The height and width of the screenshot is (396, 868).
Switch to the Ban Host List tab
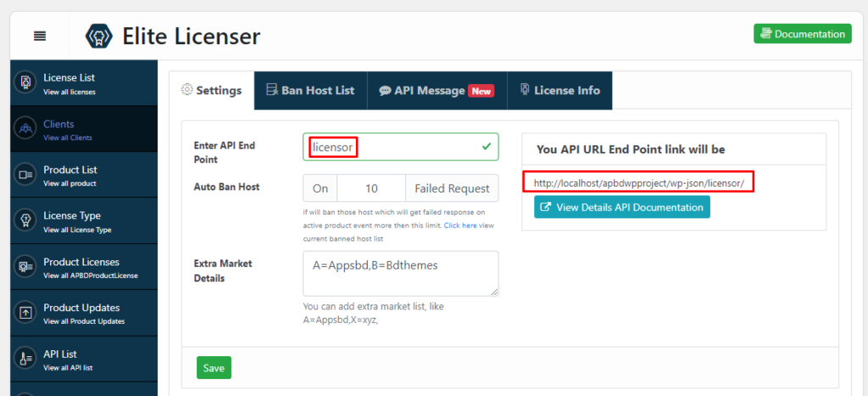pyautogui.click(x=310, y=90)
